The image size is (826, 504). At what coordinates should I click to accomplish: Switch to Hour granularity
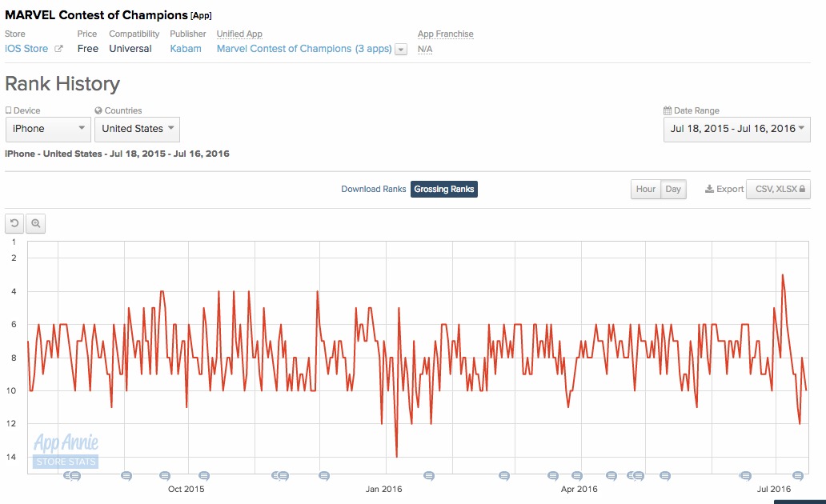[x=645, y=189]
